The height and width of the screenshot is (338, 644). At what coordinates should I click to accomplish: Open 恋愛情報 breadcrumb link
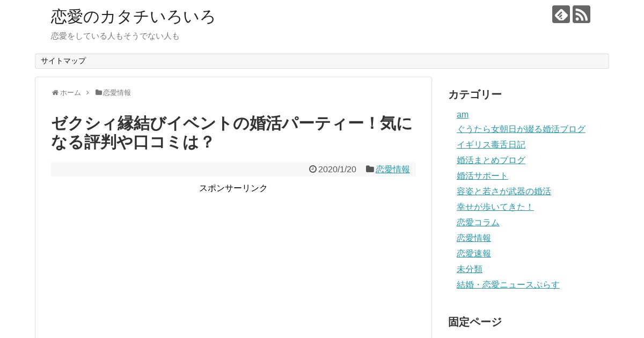tap(117, 93)
